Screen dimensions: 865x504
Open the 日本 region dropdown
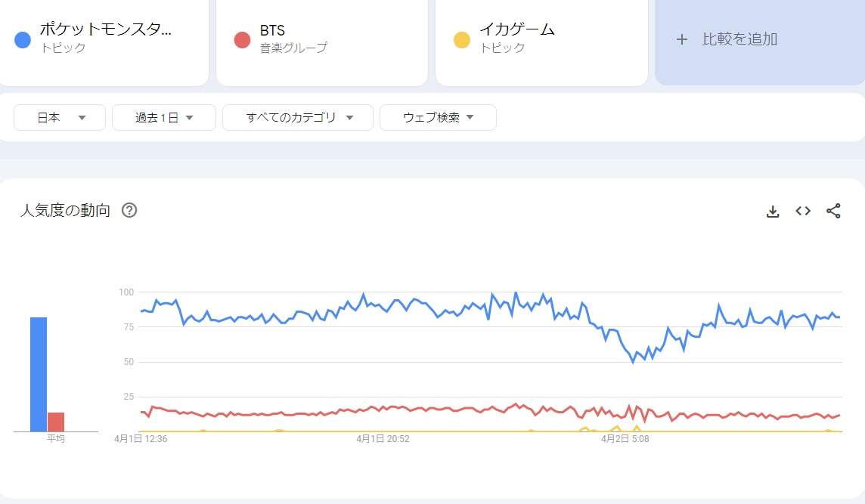pos(60,118)
